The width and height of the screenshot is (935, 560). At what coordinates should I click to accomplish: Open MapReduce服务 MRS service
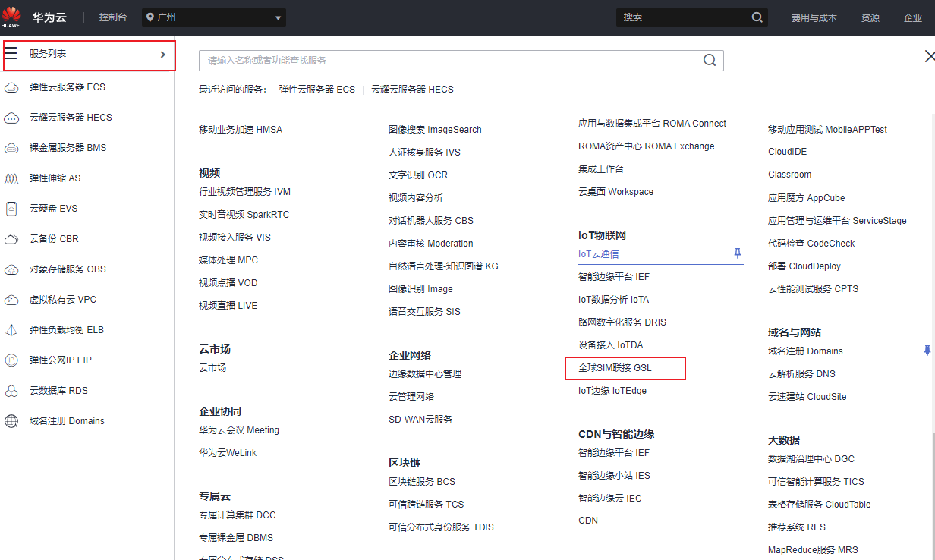tap(813, 550)
